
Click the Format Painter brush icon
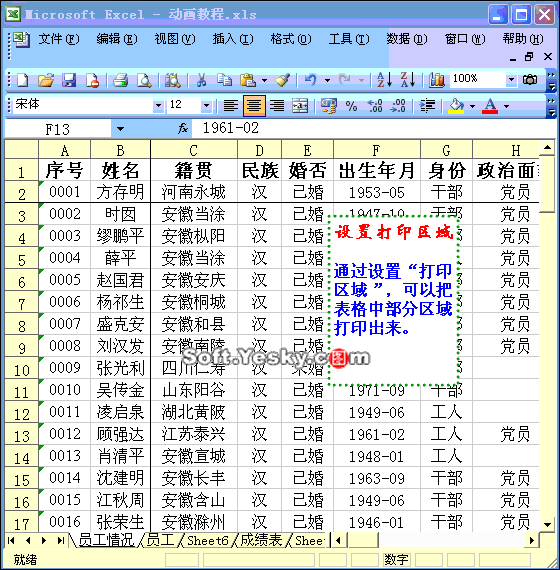coord(282,80)
